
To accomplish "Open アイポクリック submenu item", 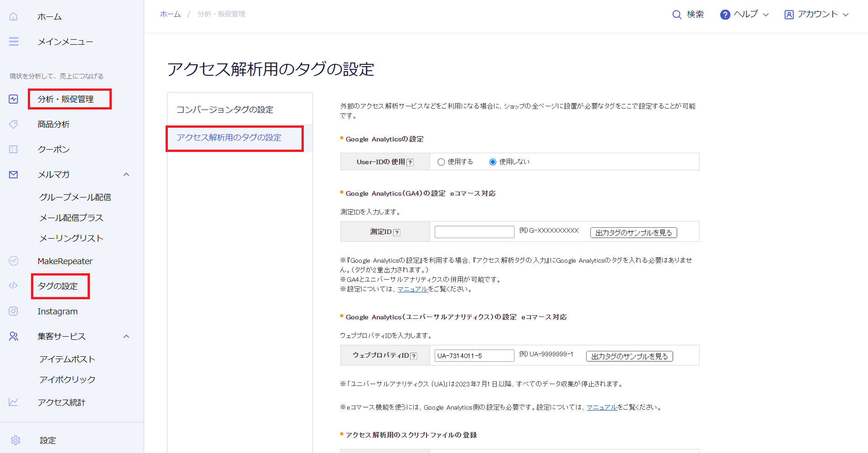I will point(67,379).
